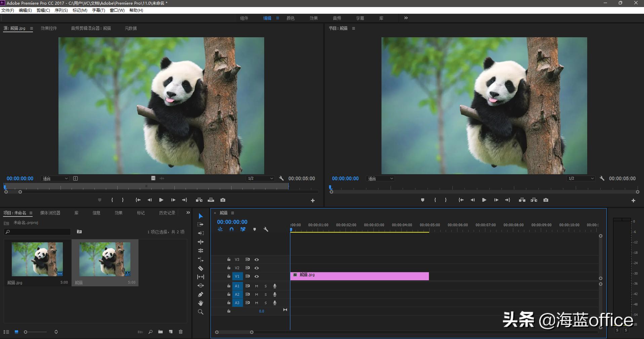Adjust the Project panel thumbnail size slider
This screenshot has height=339, width=644.
[26, 332]
